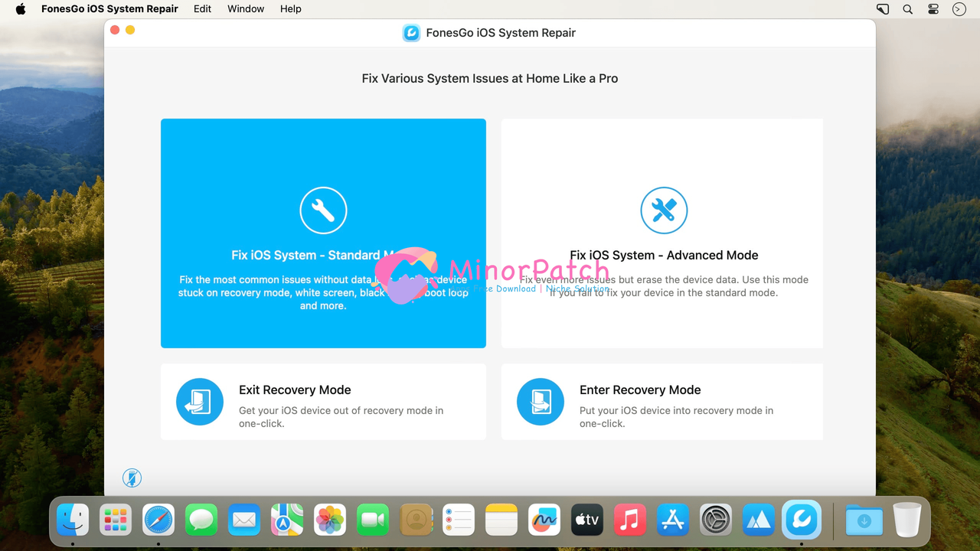Open FonesGo iOS System Repair app menu
The height and width of the screenshot is (551, 980).
pos(109,9)
